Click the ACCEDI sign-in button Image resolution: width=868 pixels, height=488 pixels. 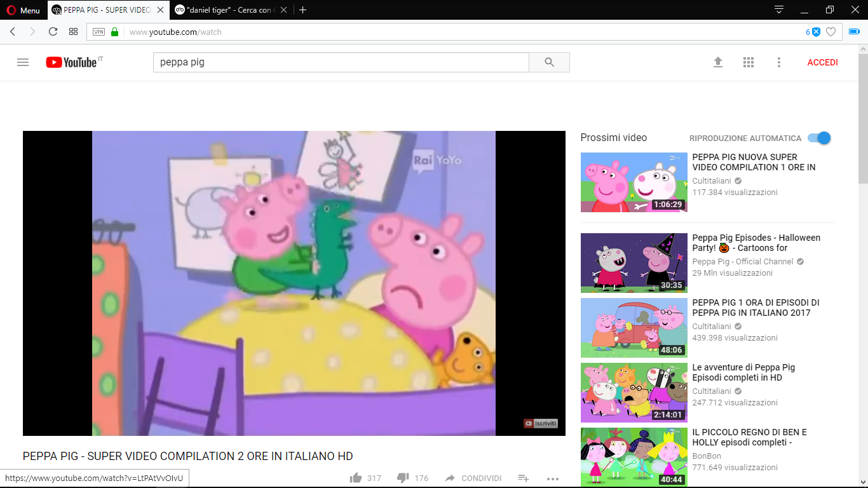pyautogui.click(x=822, y=62)
